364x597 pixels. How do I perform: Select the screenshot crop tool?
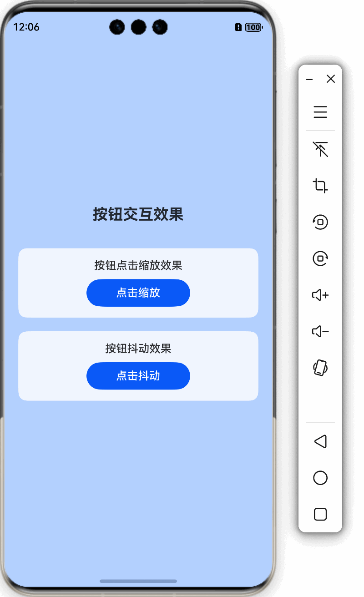point(320,186)
